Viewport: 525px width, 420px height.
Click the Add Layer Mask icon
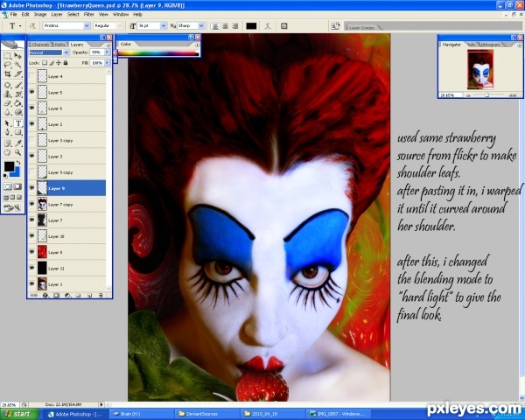pos(56,296)
